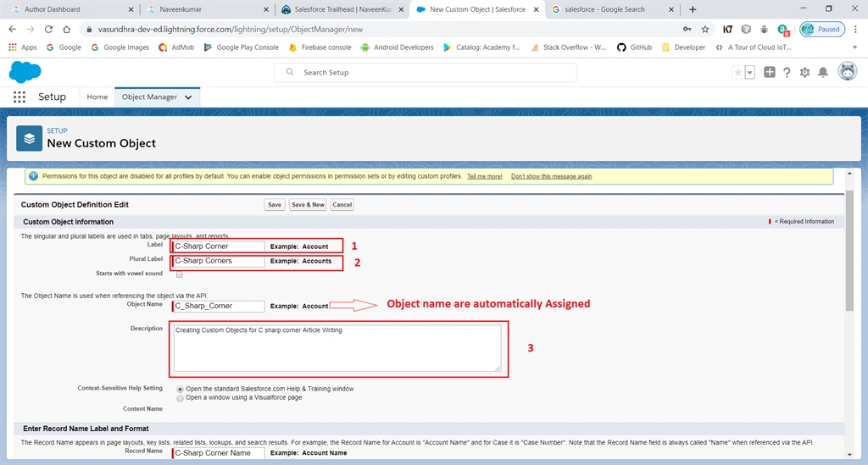
Task: Go back with browser back arrow
Action: [12, 30]
